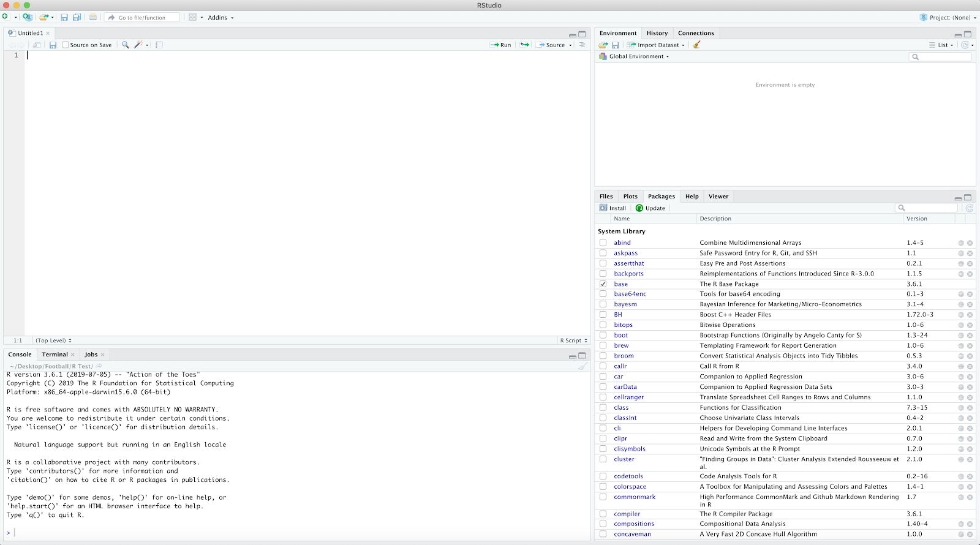Clear the console with the broom icon
This screenshot has height=545, width=980.
(x=582, y=366)
